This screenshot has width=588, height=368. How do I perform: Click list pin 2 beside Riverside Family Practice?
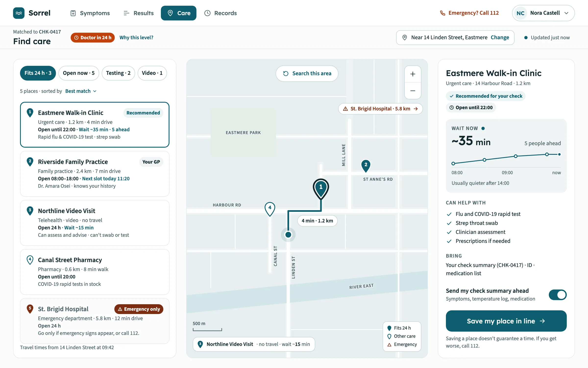click(x=30, y=162)
